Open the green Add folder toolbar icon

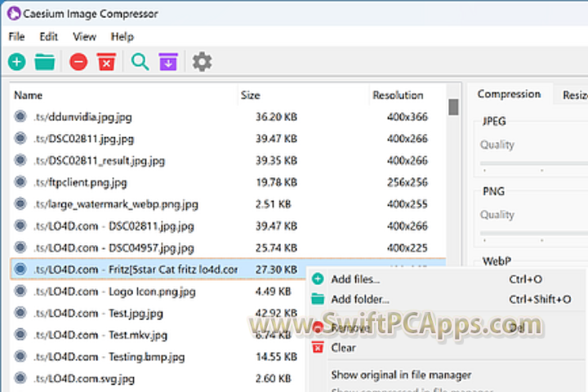coord(45,62)
